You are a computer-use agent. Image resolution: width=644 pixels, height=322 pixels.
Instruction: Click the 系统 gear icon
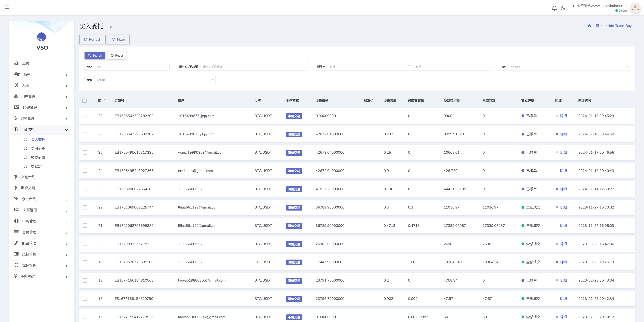coord(16,85)
